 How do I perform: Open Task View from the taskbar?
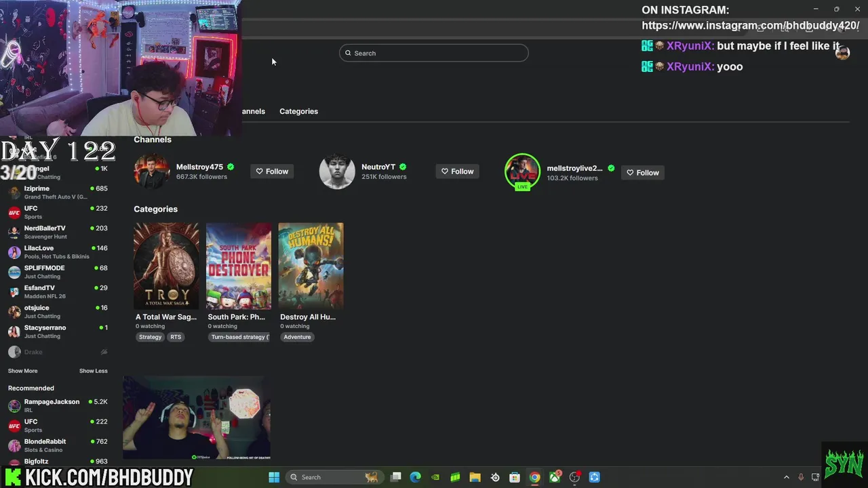pyautogui.click(x=396, y=477)
